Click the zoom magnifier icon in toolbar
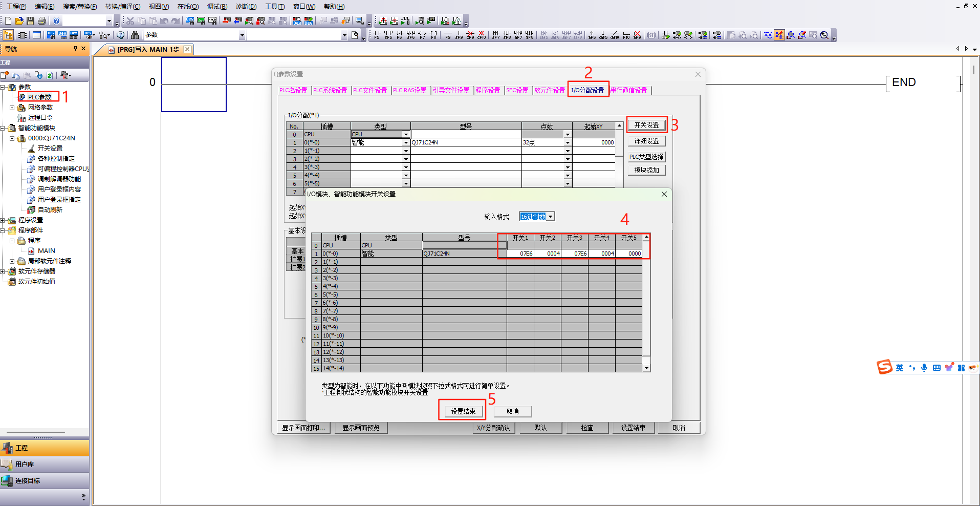980x506 pixels. tap(824, 35)
